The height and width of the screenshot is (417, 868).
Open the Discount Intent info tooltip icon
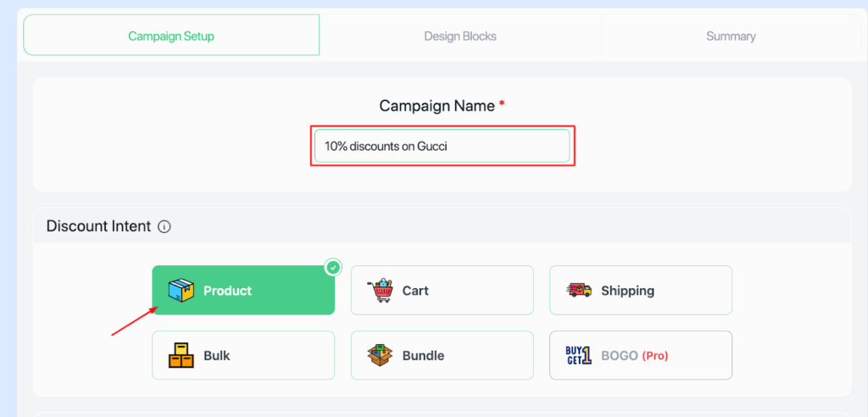(x=164, y=226)
